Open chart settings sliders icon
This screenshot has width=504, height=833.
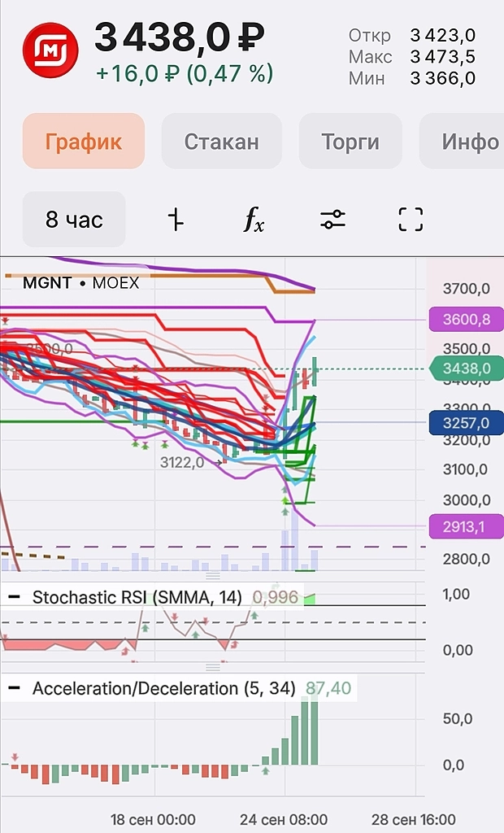point(333,220)
